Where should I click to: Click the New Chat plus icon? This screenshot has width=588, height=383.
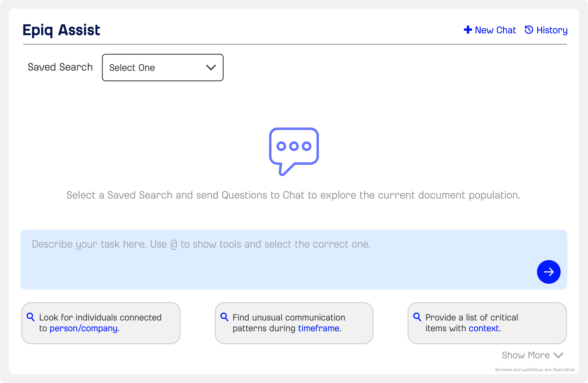pyautogui.click(x=468, y=30)
